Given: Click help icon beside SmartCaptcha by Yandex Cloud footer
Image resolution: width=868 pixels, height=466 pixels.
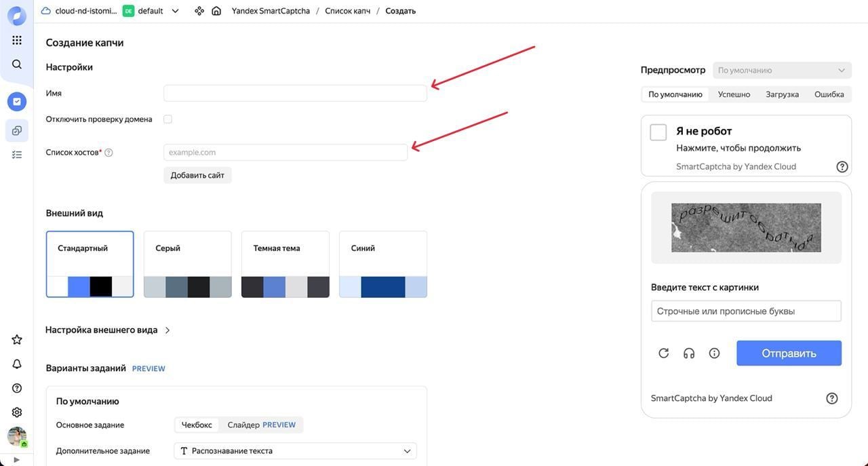Looking at the screenshot, I should click(x=832, y=399).
